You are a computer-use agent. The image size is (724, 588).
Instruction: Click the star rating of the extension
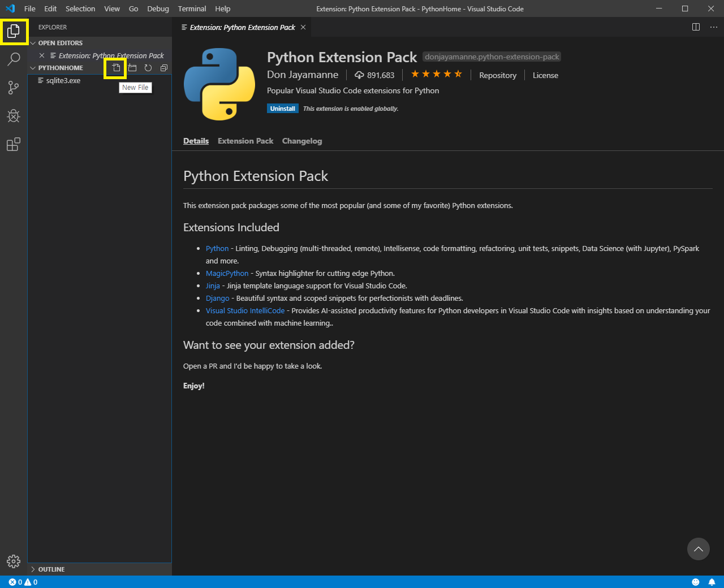[x=436, y=74]
